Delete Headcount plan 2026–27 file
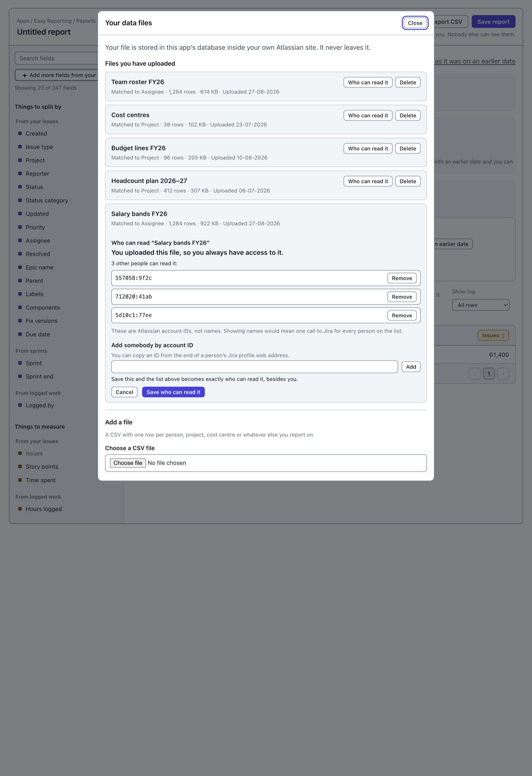 click(408, 181)
